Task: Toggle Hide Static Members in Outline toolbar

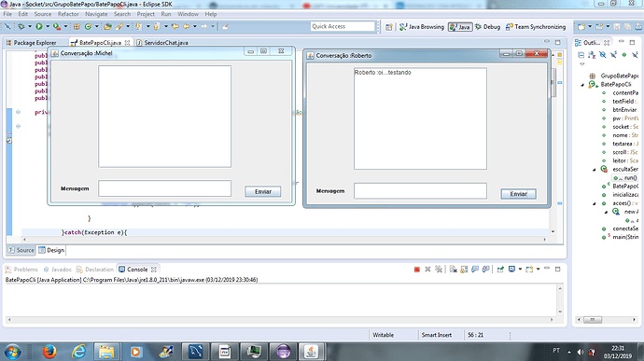Action: point(613,55)
